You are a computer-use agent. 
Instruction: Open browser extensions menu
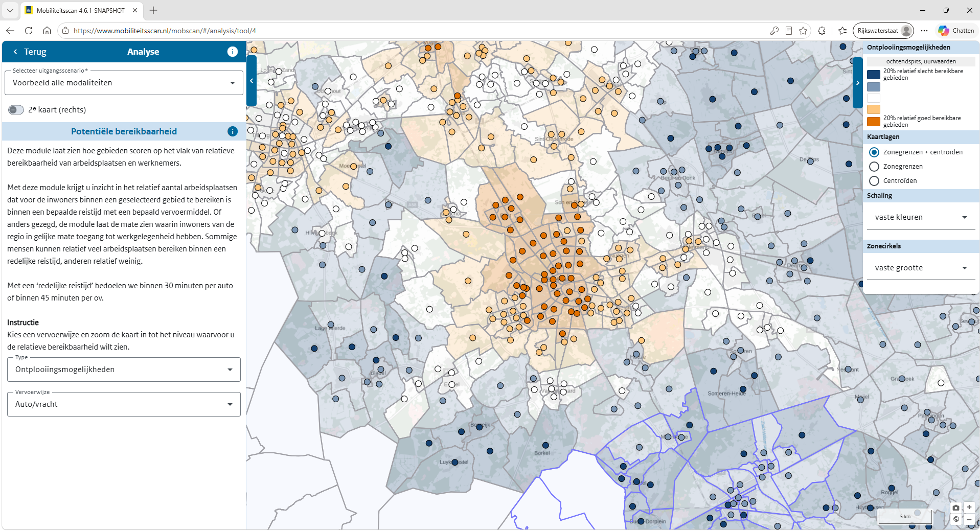[x=822, y=31]
